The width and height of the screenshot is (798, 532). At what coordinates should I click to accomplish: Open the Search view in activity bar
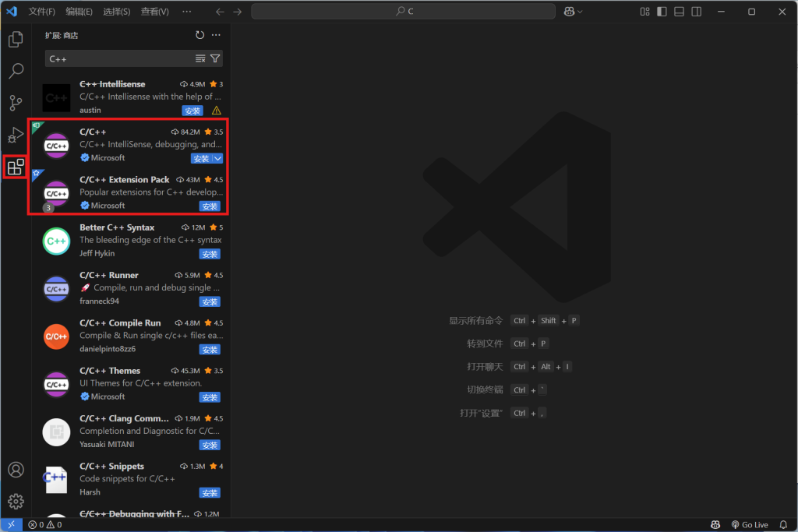[x=16, y=71]
